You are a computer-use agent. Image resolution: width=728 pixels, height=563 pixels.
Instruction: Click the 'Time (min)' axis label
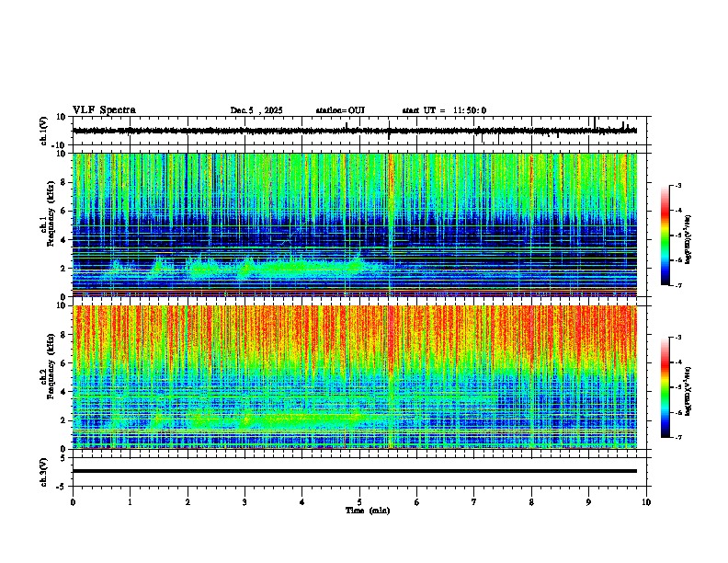[x=368, y=511]
